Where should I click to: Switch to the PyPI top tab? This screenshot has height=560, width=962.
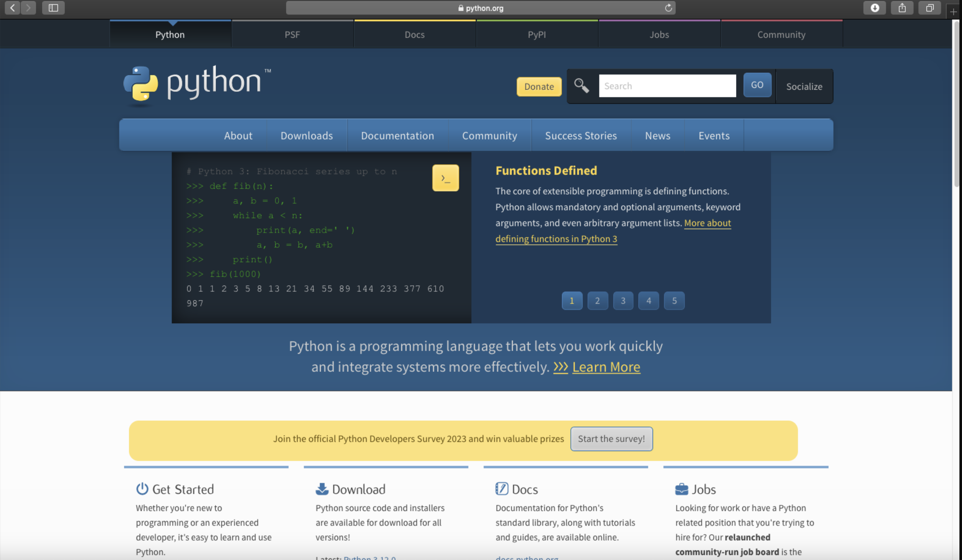[537, 34]
